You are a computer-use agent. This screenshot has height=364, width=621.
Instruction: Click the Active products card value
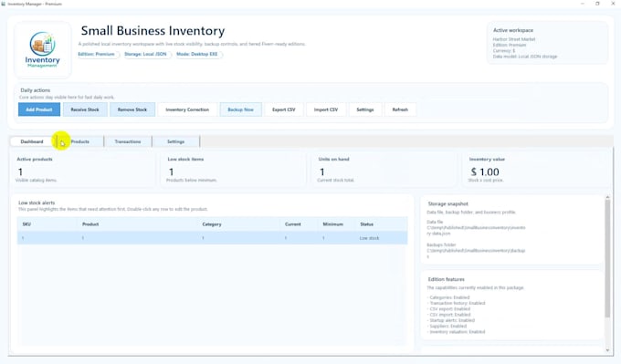click(x=20, y=172)
